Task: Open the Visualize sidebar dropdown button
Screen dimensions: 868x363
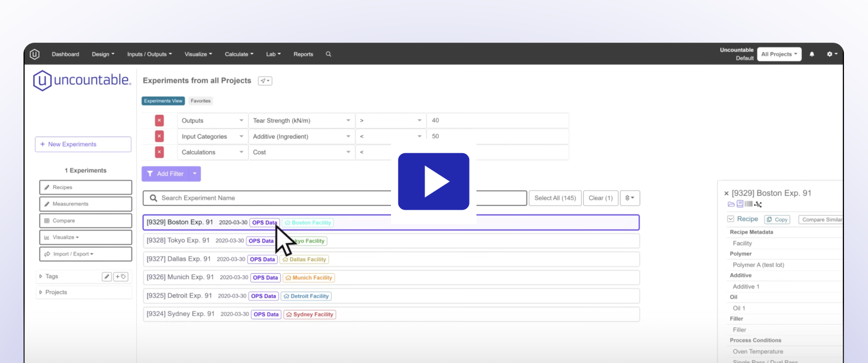Action: 85,237
